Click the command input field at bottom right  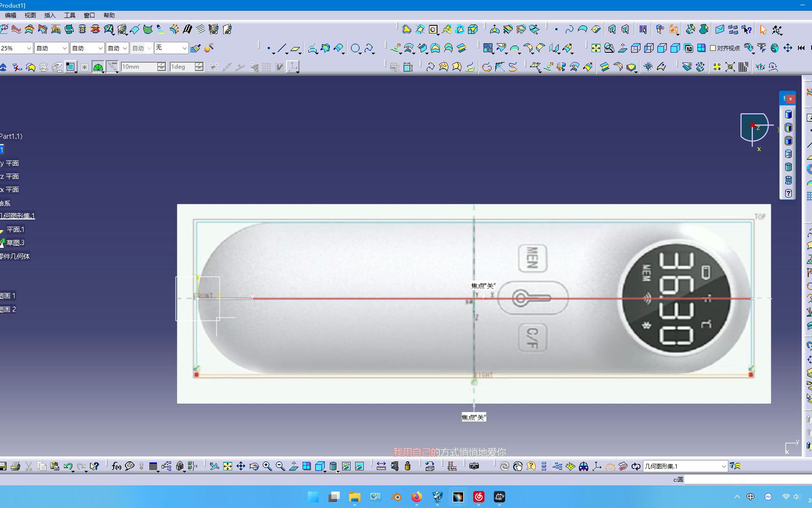pyautogui.click(x=748, y=479)
